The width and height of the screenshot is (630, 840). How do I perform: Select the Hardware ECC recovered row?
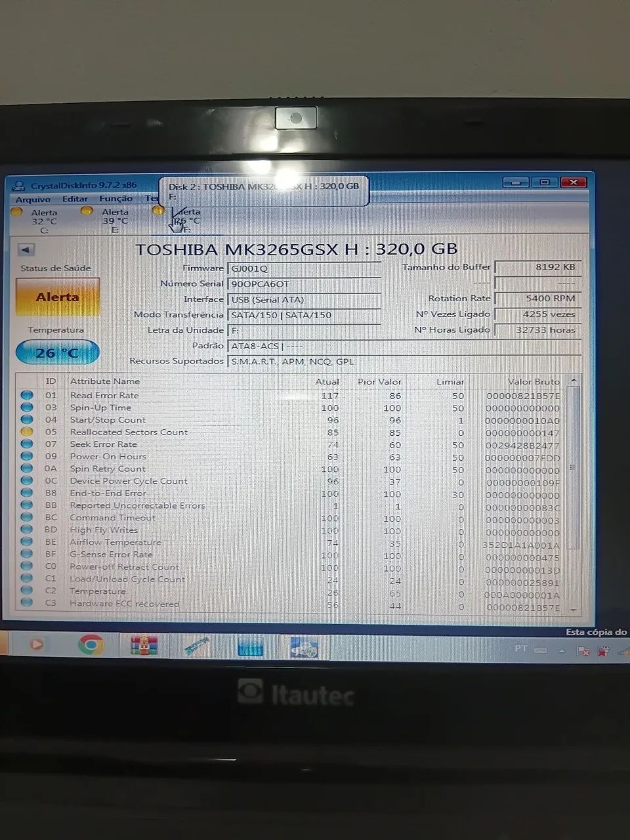[x=291, y=604]
